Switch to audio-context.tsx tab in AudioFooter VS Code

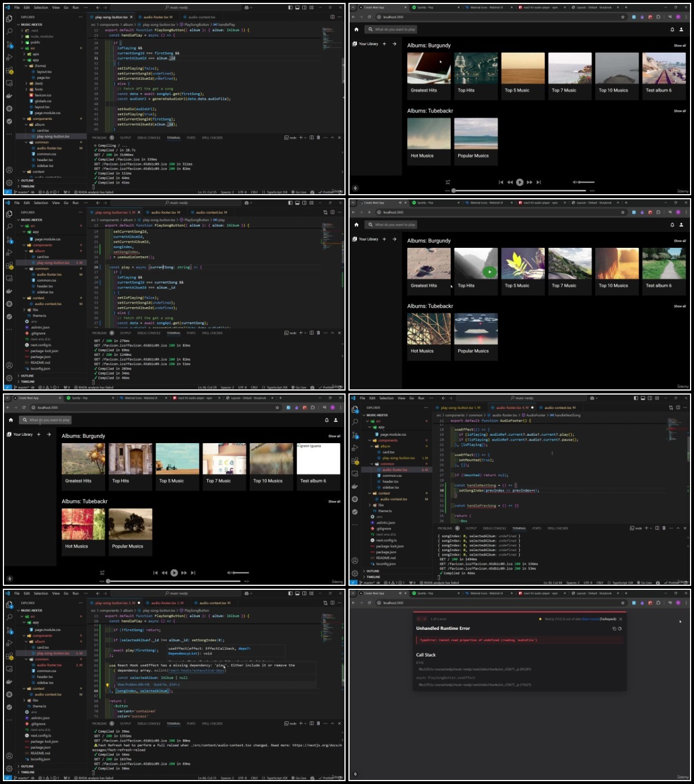point(559,408)
